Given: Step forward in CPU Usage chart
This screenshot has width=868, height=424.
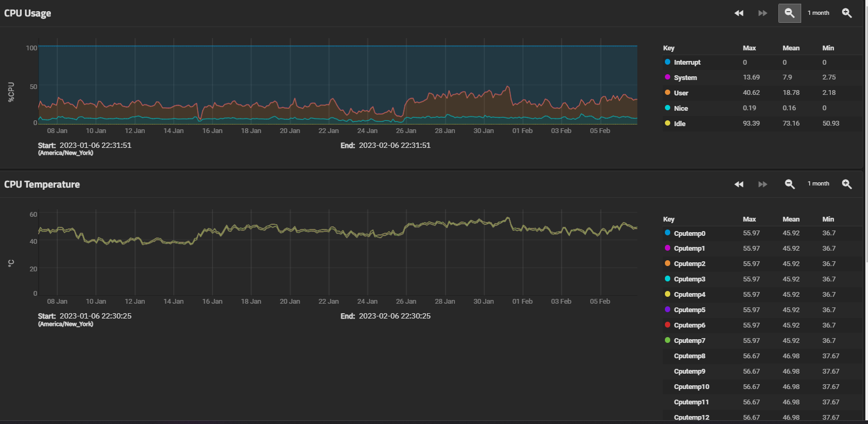Looking at the screenshot, I should [762, 13].
